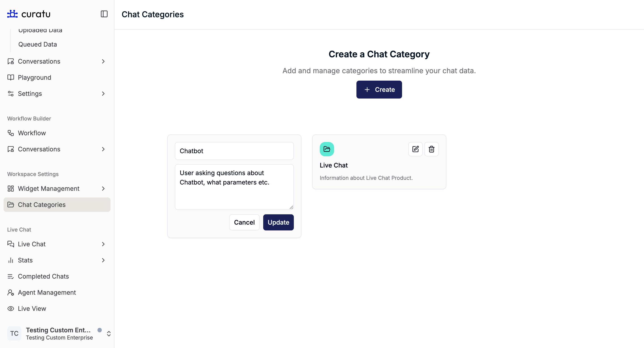Delete the Live Chat category
This screenshot has height=348, width=644.
(431, 149)
